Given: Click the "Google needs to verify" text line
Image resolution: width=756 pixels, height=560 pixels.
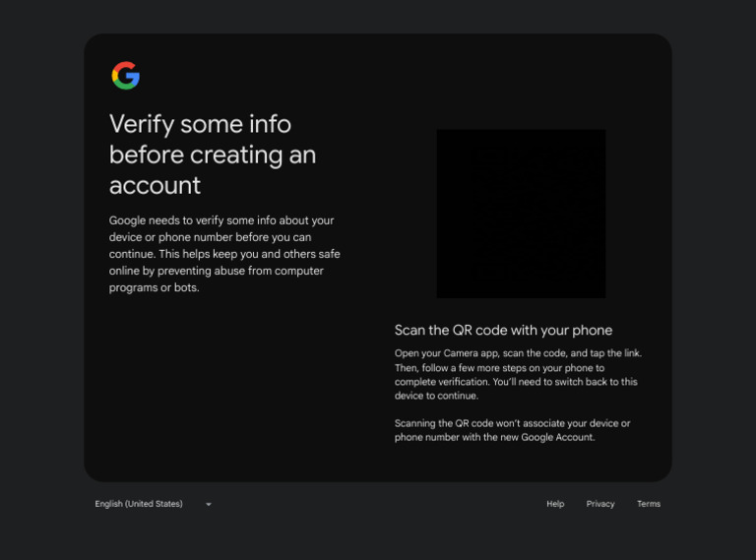Looking at the screenshot, I should 221,220.
